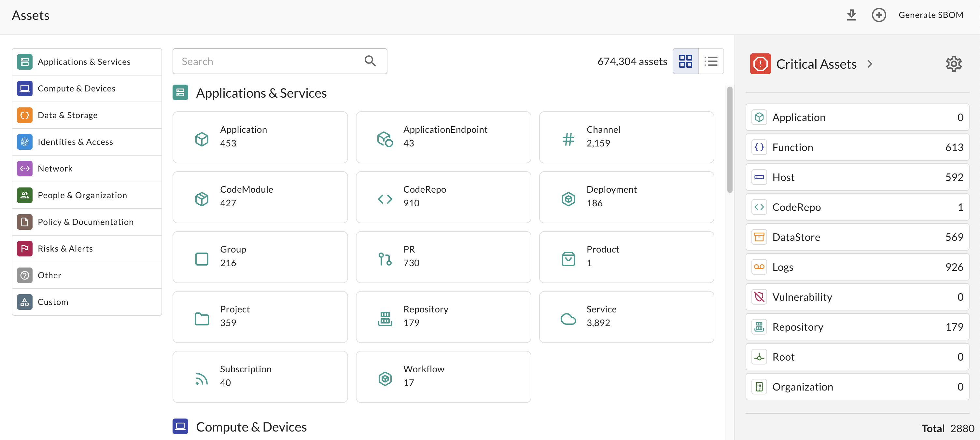Viewport: 980px width, 440px height.
Task: Click the CodeRepo angle brackets card icon
Action: tap(385, 199)
